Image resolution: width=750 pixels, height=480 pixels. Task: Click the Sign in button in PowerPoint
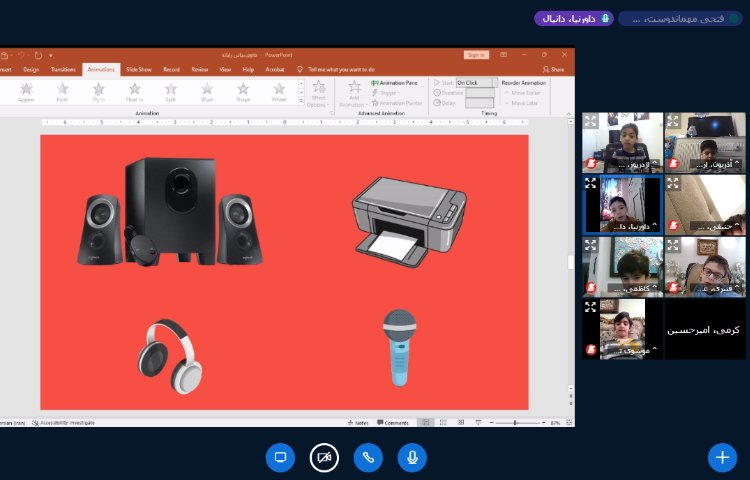476,55
